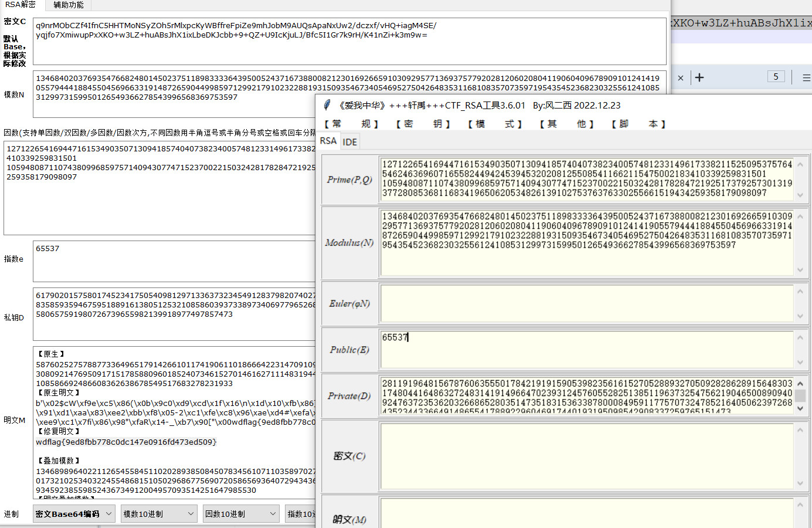Image resolution: width=812 pixels, height=528 pixels.
Task: Select the RSA tab in CTF_RSA tool
Action: click(x=328, y=141)
